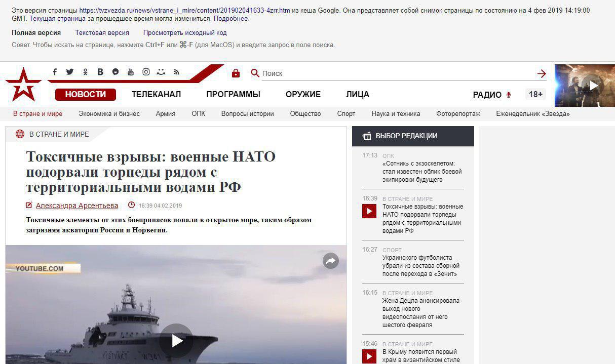Open the РАДИО microphone link
This screenshot has height=364, width=615.
click(x=492, y=95)
